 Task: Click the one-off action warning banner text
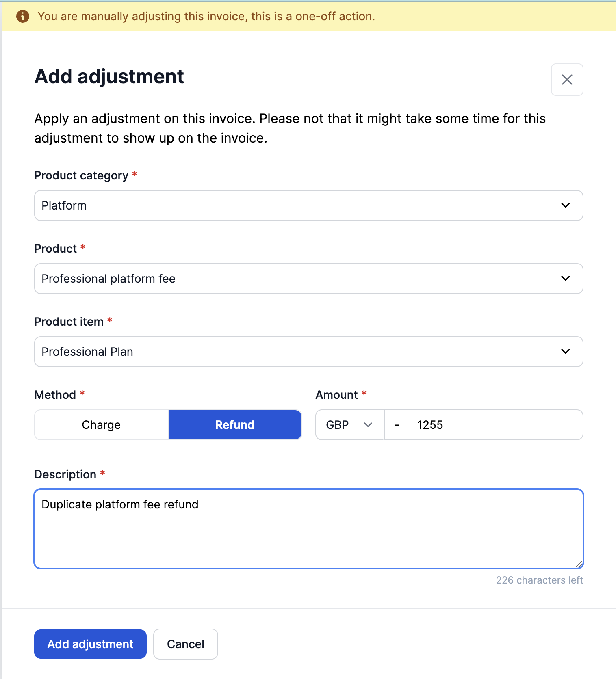point(206,16)
